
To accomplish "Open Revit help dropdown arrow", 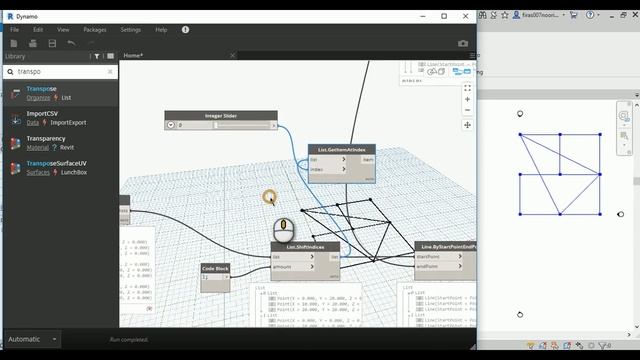I will pos(598,15).
